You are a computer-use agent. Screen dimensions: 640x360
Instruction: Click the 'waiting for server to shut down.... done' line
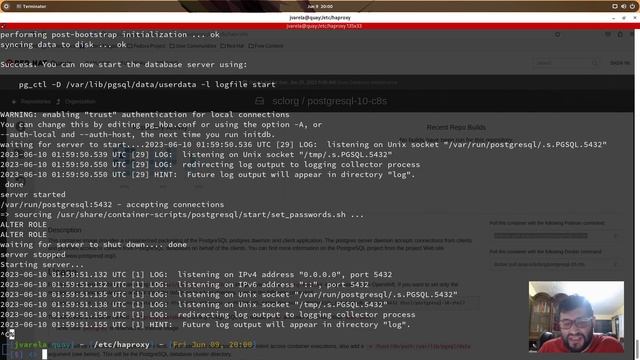(x=93, y=244)
